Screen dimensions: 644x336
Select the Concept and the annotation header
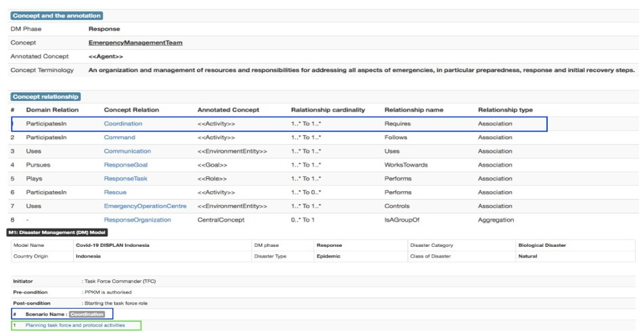57,16
